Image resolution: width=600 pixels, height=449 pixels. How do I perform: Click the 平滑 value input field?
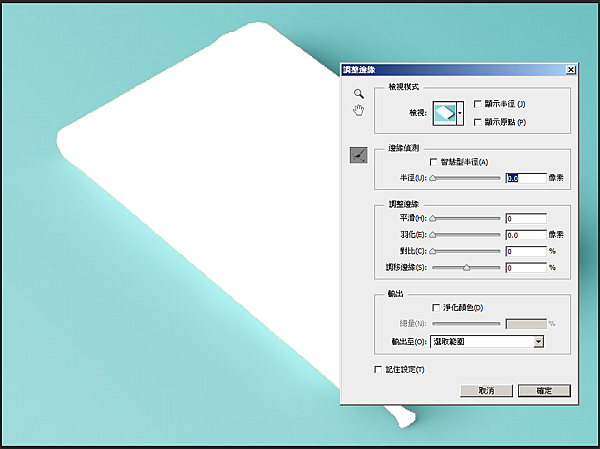tap(526, 219)
